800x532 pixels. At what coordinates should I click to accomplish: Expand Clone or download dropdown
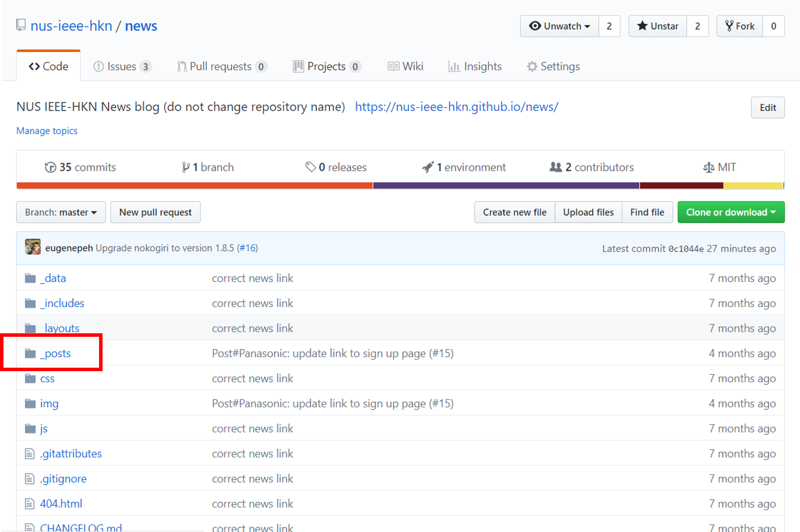click(x=731, y=212)
